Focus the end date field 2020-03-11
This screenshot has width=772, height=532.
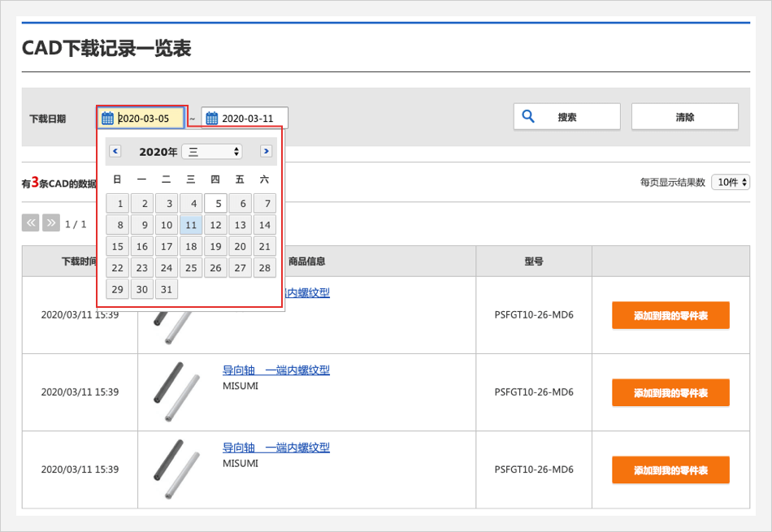(x=253, y=119)
